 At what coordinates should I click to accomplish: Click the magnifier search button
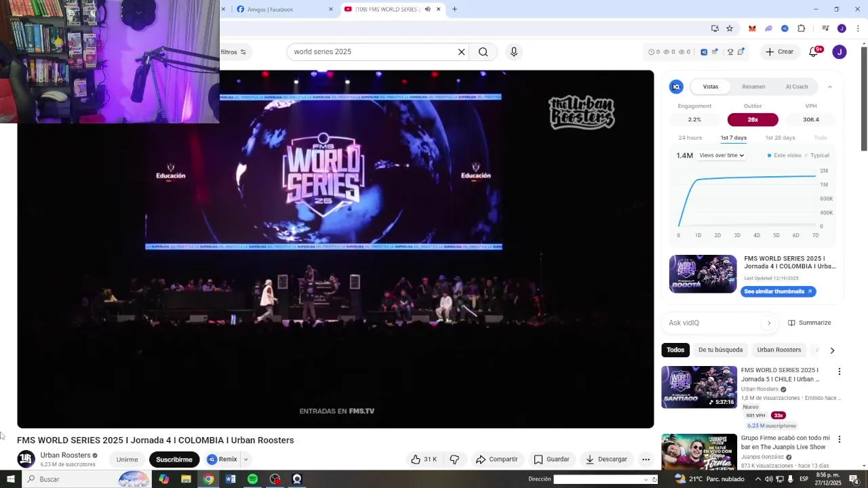tap(483, 52)
